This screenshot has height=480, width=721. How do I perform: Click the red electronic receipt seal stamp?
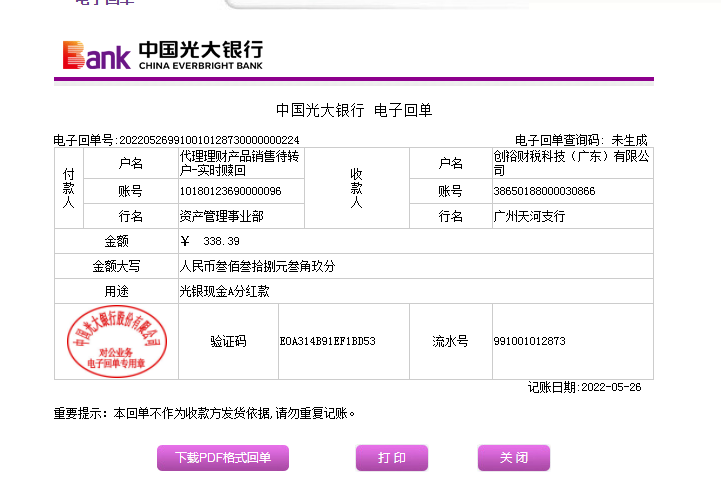point(116,342)
